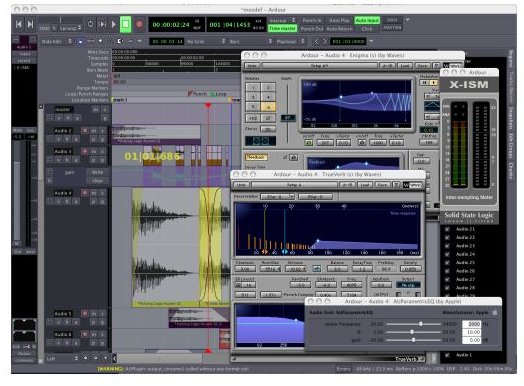Toggle Auto Play

pos(339,21)
